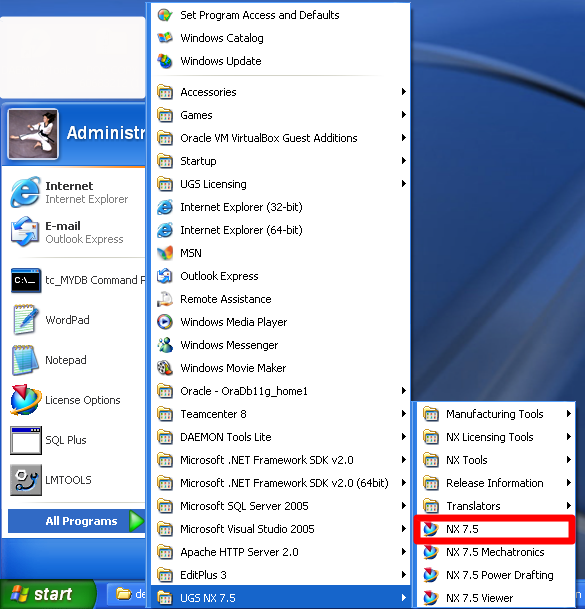Launch NX 7.5 from the submenu
The height and width of the screenshot is (609, 585).
[x=494, y=529]
